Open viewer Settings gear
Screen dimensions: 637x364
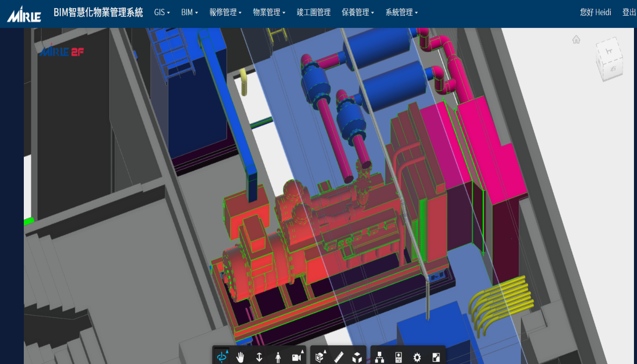(416, 357)
